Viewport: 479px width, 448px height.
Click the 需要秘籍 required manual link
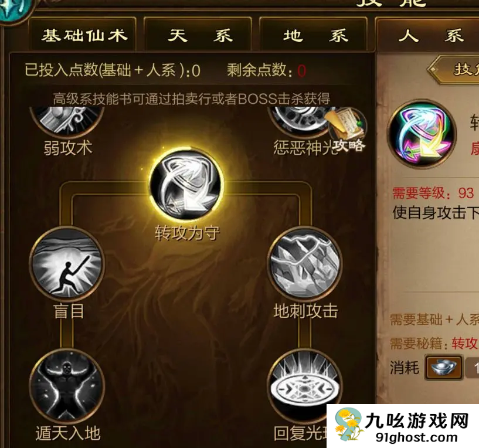tap(434, 343)
